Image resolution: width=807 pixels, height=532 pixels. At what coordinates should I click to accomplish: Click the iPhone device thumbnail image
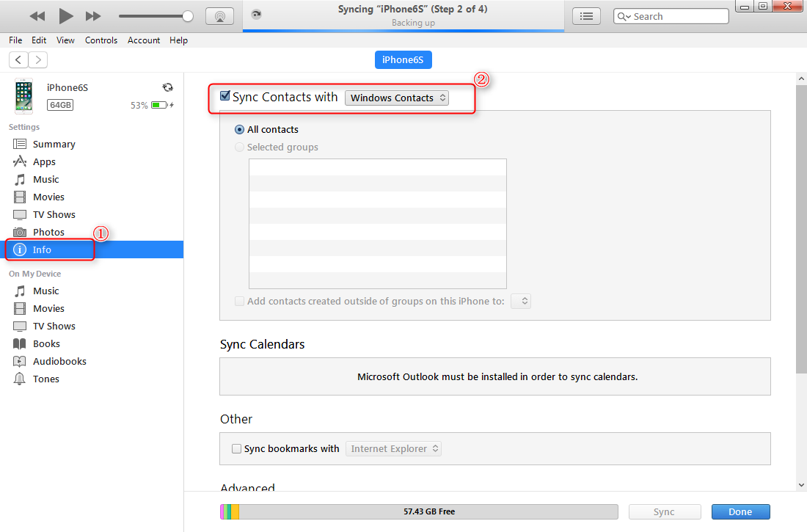[23, 96]
